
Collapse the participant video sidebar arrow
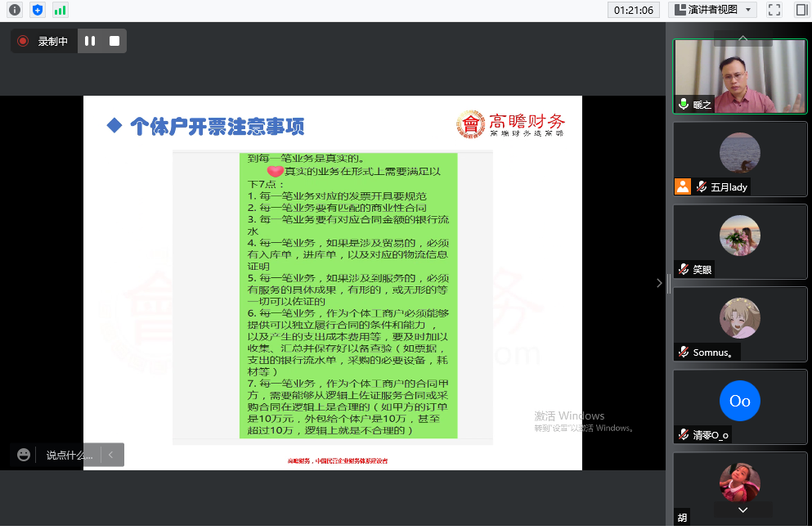coord(659,283)
